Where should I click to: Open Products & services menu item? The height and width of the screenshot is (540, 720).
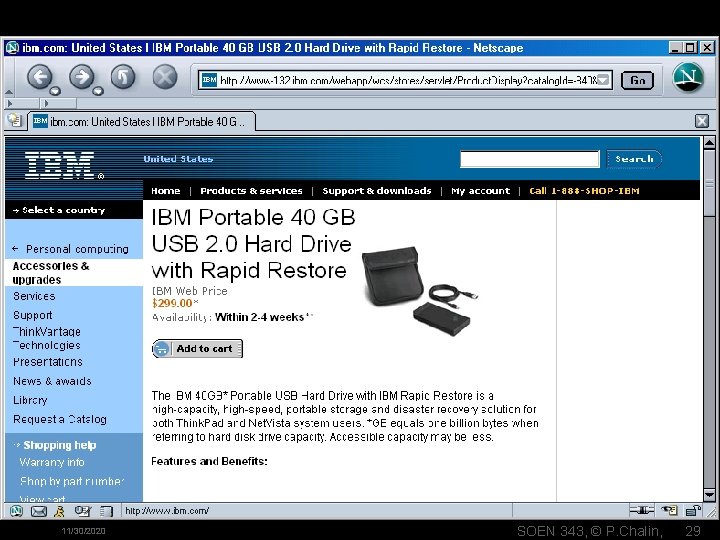[x=251, y=191]
